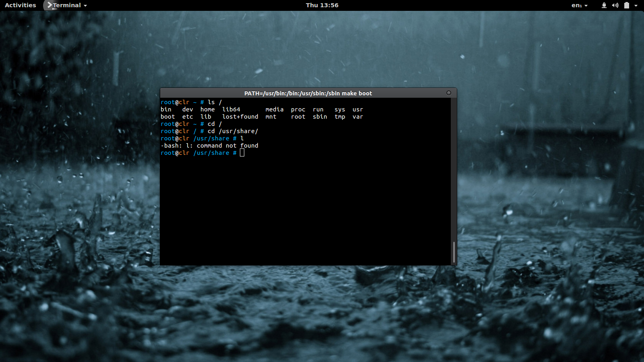Click the 'bin' directory name
Viewport: 644px width, 362px height.
coord(166,109)
